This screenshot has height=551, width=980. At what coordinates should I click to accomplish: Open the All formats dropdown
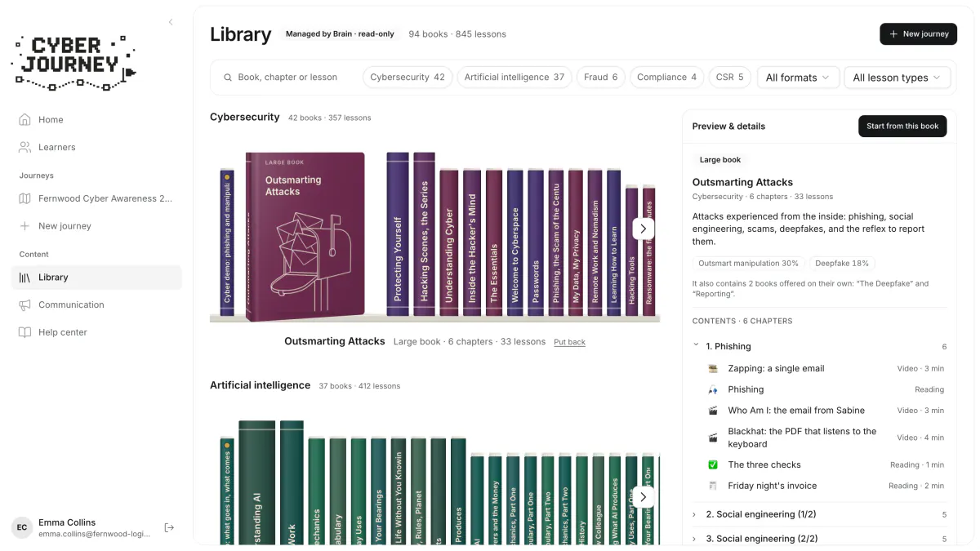(798, 78)
